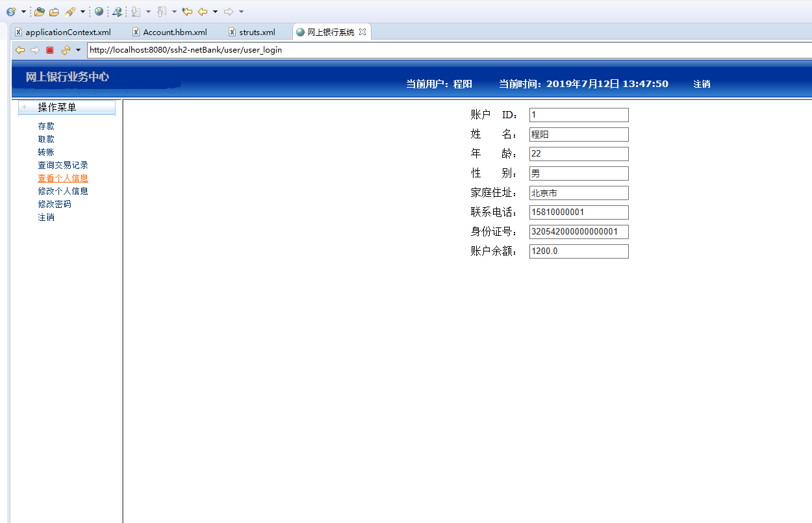Open the dropdown beside the highlighter icon
Viewport: 812px width, 523px height.
(x=82, y=11)
